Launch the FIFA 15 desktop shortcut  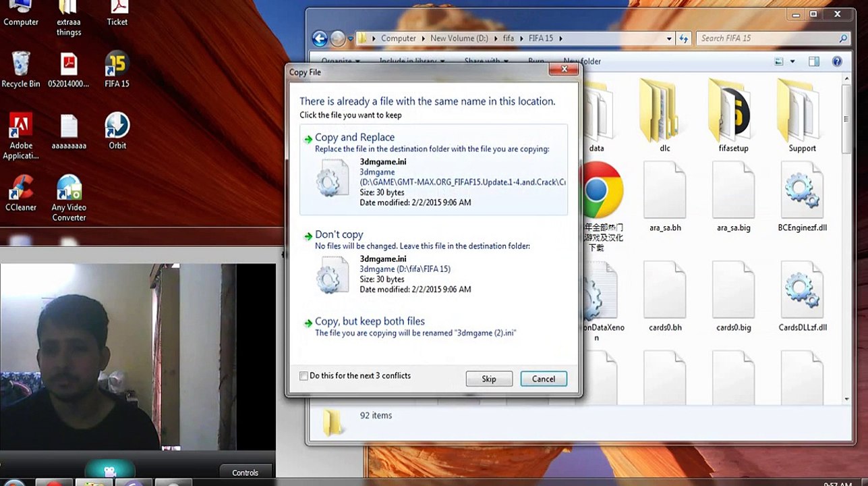point(117,70)
